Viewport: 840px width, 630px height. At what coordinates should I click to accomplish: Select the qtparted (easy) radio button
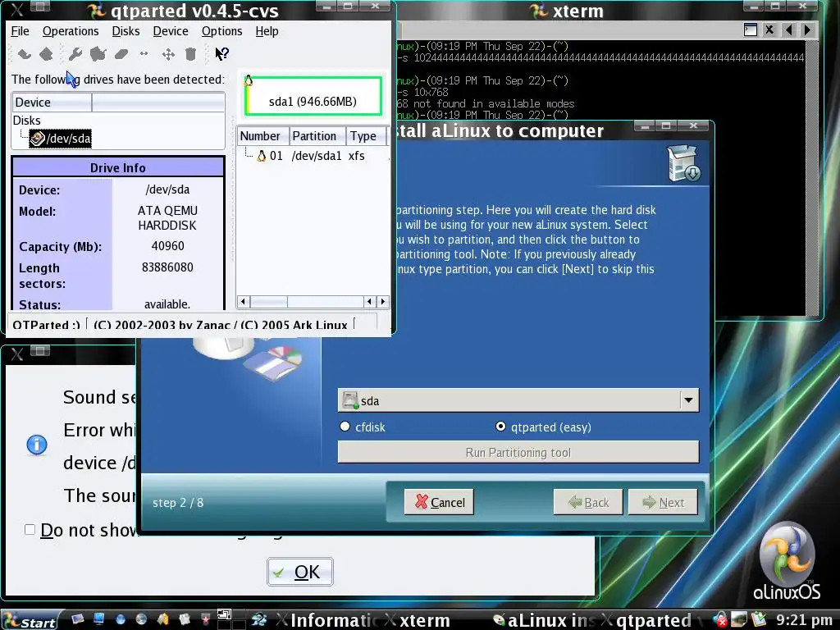coord(500,427)
